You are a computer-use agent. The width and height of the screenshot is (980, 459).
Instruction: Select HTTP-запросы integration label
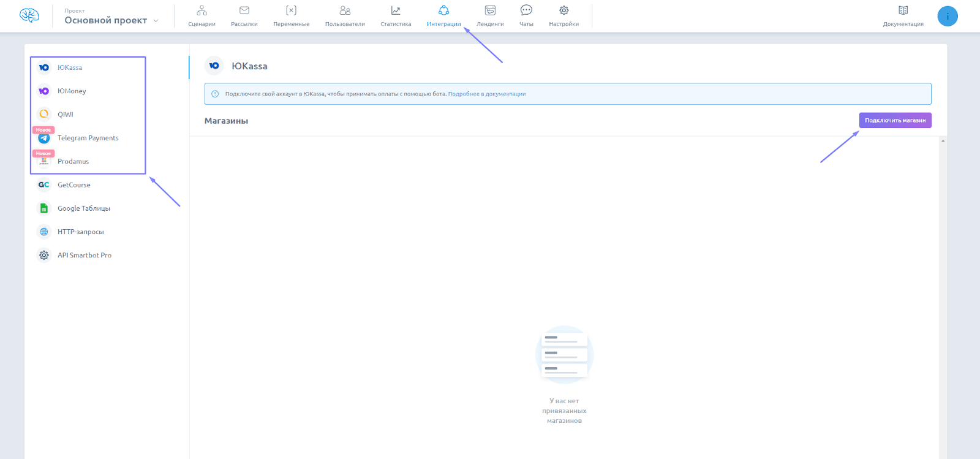coord(81,232)
